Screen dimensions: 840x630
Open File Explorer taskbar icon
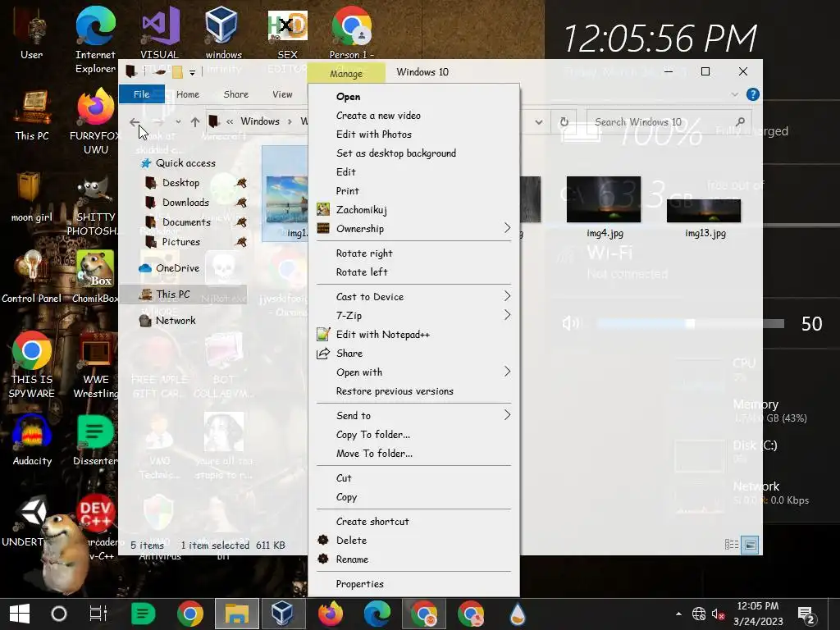pos(237,614)
